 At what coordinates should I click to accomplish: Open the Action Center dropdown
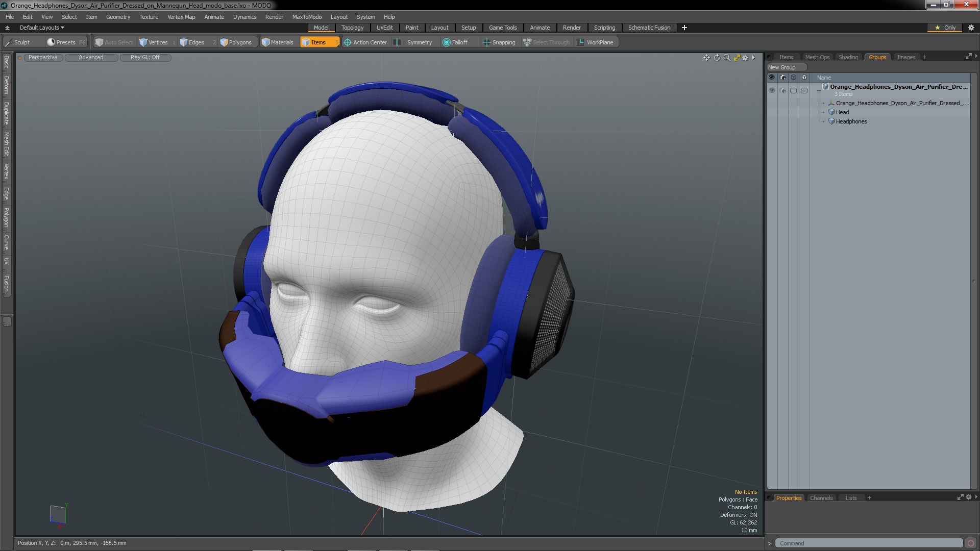[x=365, y=42]
